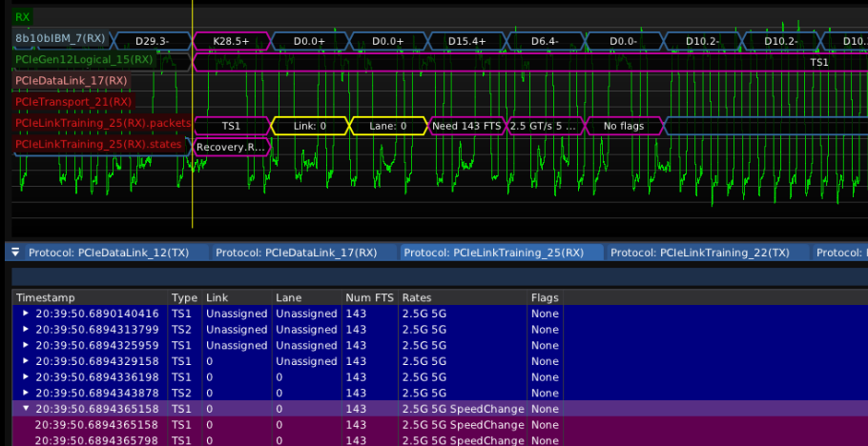Image resolution: width=868 pixels, height=446 pixels.
Task: Collapse the expanded 20:39:50.6894365158 parent row
Action: coord(25,409)
